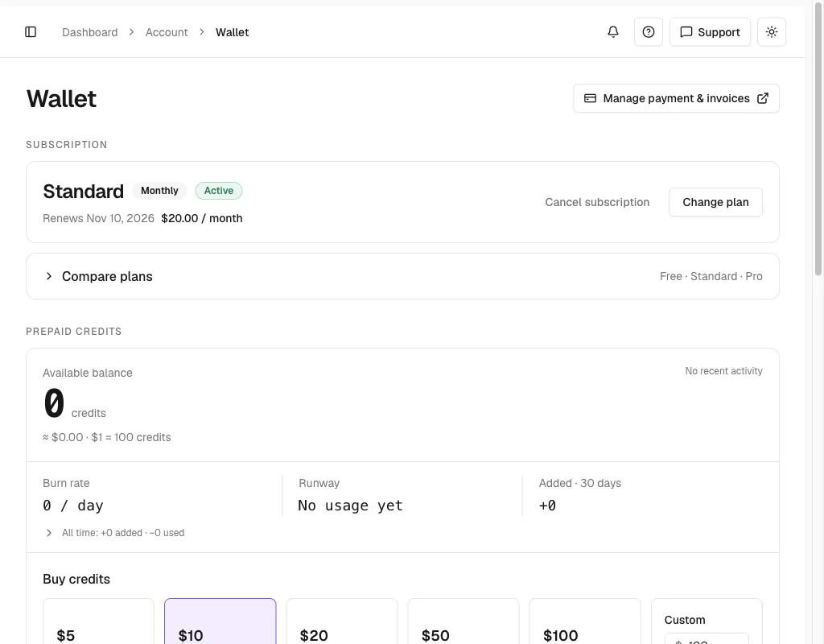824x644 pixels.
Task: Select the $10 credit option
Action: pos(220,621)
